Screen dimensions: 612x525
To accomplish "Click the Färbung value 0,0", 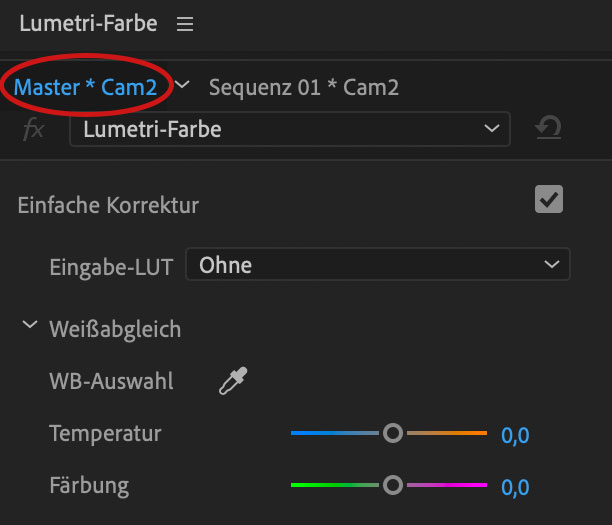I will [515, 487].
